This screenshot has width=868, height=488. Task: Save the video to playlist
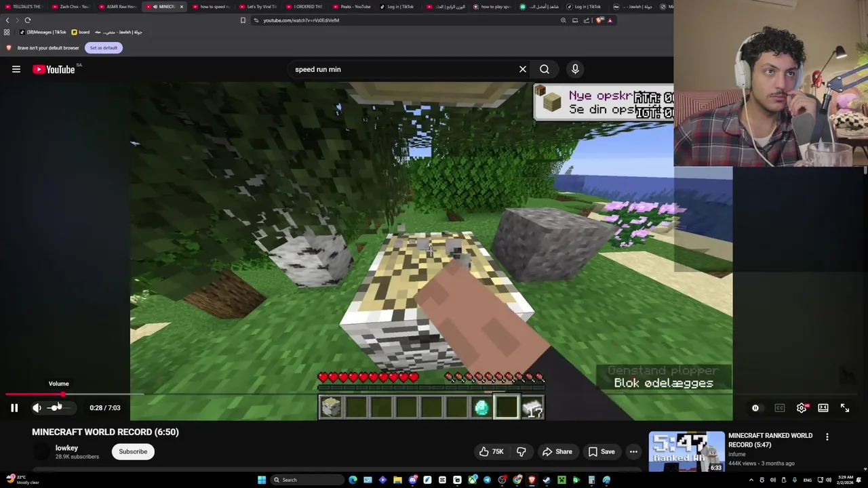click(601, 451)
